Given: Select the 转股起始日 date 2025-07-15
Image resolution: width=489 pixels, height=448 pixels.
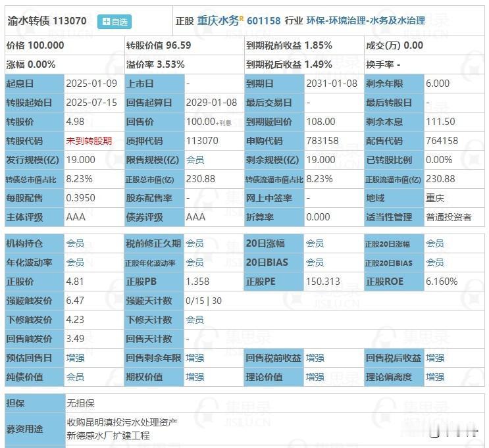Looking at the screenshot, I should (x=91, y=103).
